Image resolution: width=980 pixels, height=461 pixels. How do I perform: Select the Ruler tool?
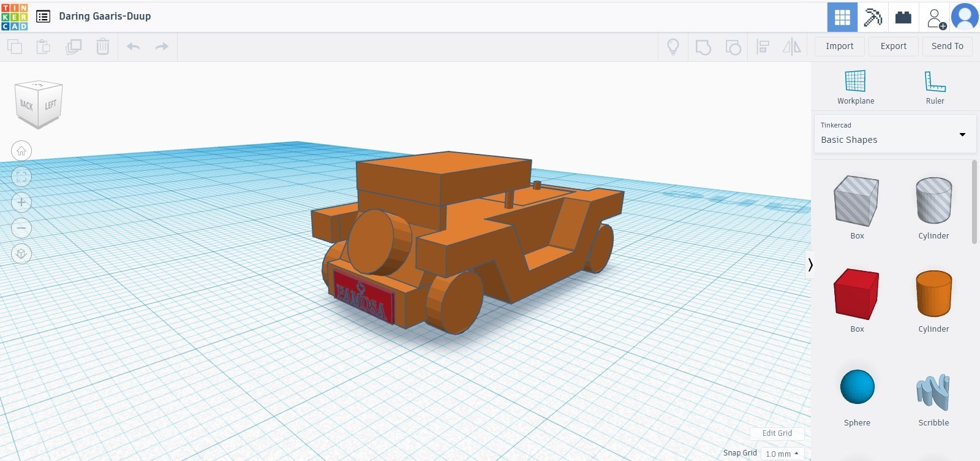(x=935, y=87)
